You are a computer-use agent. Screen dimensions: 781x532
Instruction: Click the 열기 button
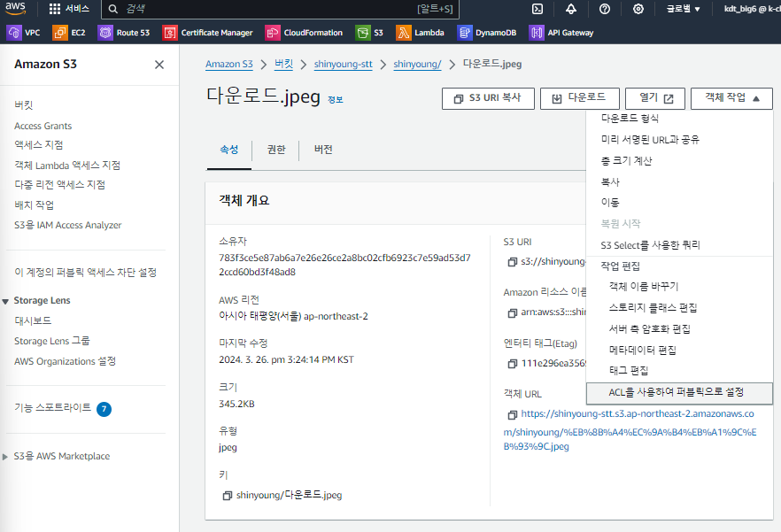[655, 98]
